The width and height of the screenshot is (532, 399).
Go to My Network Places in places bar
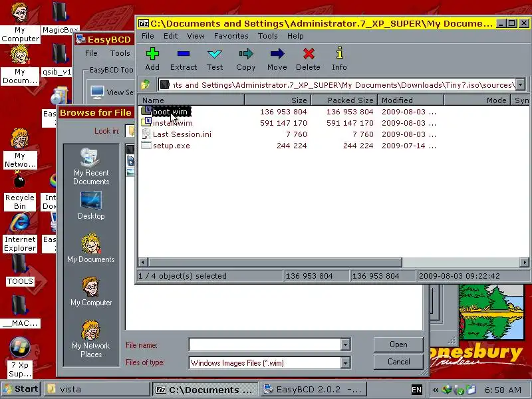(x=91, y=339)
